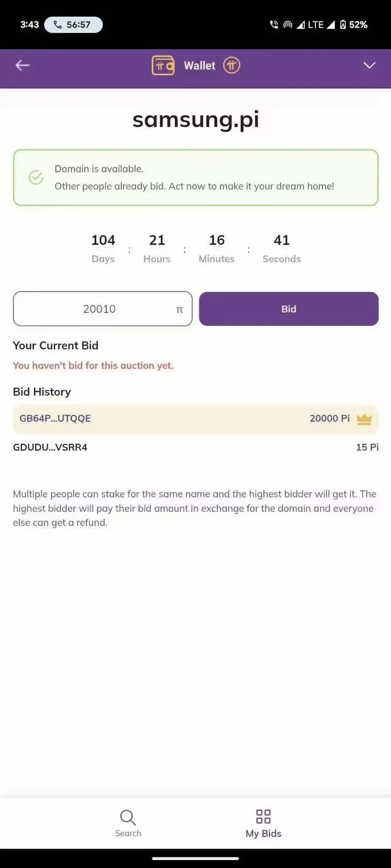Tap the 20000 Pi bid amount
391x868 pixels.
click(x=330, y=418)
